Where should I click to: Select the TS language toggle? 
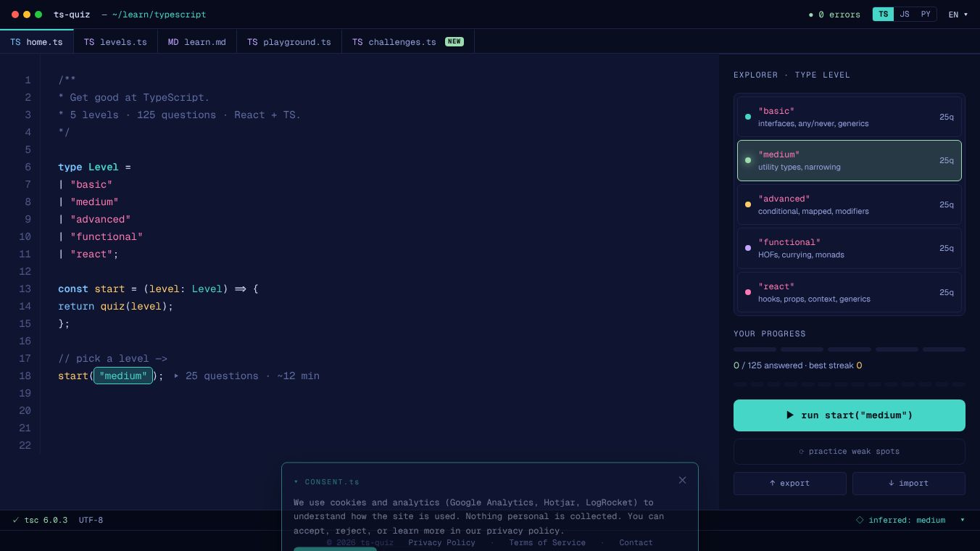click(x=883, y=14)
